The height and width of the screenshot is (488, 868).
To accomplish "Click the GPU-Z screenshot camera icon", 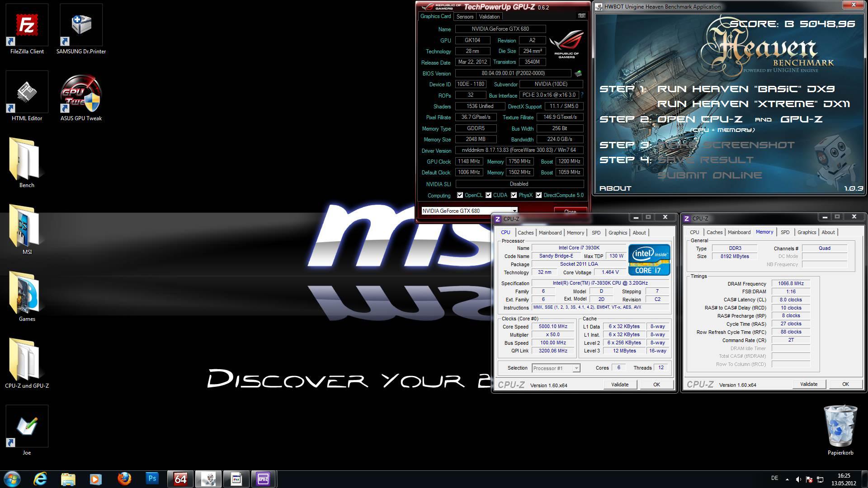I will tap(581, 16).
